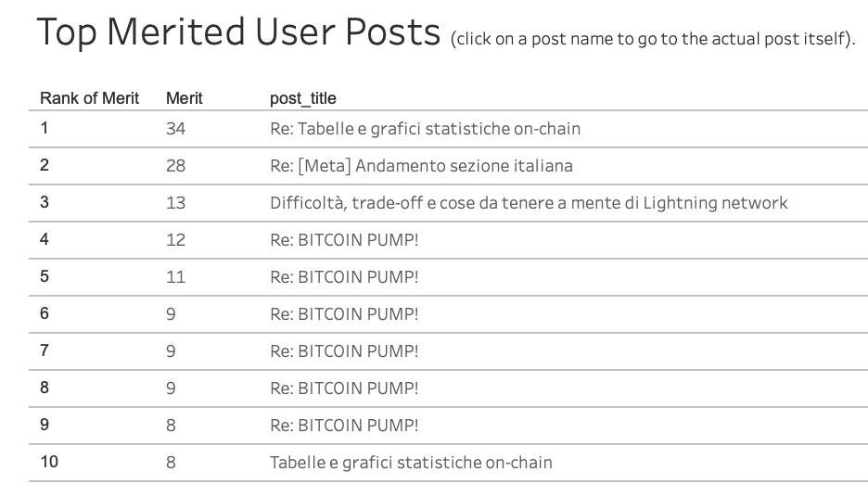The height and width of the screenshot is (484, 868).
Task: Open the rank 6 BITCOIN PUMP post
Action: tap(344, 314)
